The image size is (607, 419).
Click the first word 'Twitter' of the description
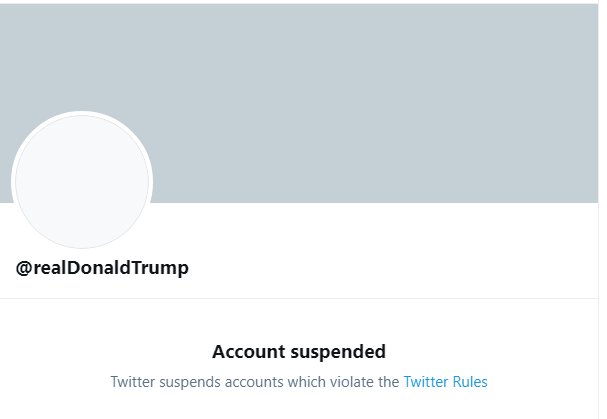click(133, 382)
